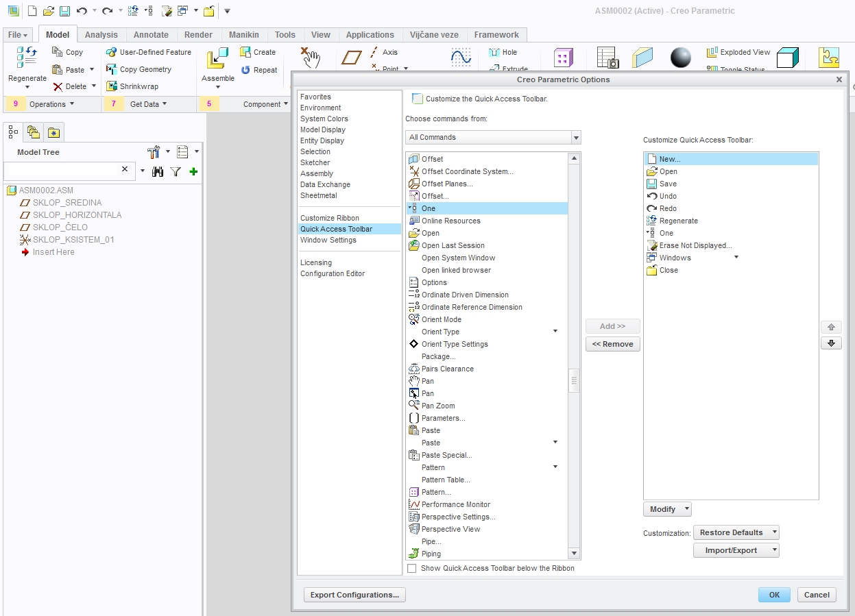The width and height of the screenshot is (855, 616).
Task: Click the Undo arrow in top toolbar
Action: 82,11
